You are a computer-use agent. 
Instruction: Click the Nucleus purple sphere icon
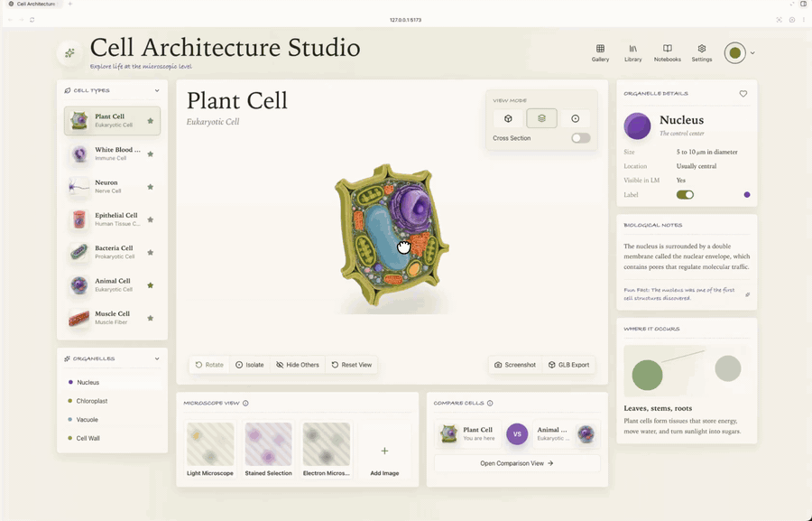637,126
